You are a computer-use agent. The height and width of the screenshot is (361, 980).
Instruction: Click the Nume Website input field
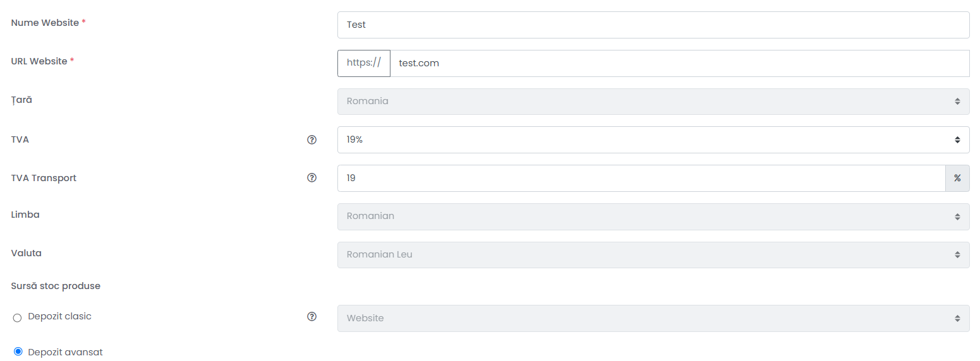click(653, 25)
